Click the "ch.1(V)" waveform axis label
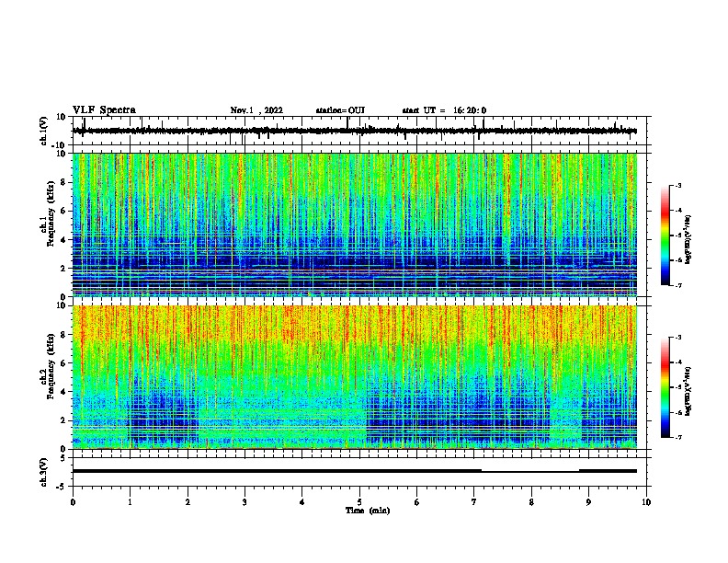This screenshot has width=728, height=563. pyautogui.click(x=44, y=131)
